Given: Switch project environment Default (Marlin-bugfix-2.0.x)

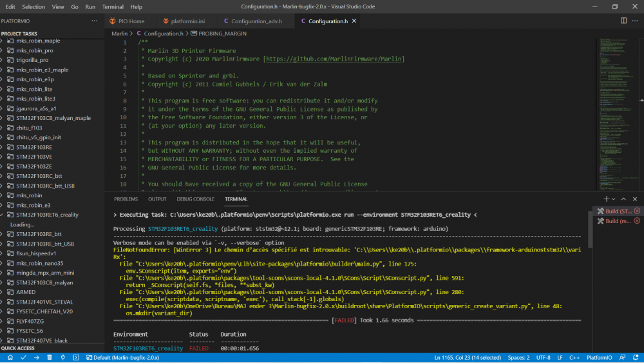Looking at the screenshot, I should (x=122, y=358).
